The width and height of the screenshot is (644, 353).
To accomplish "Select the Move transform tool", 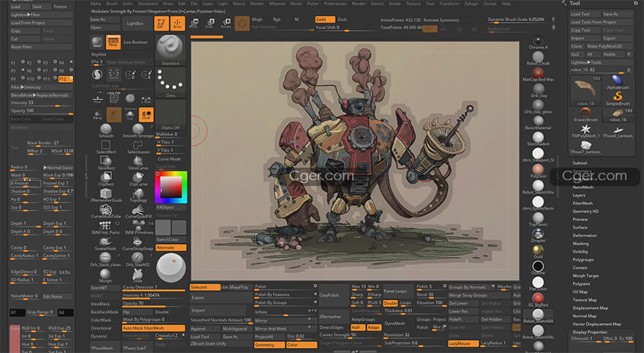I will coord(193,23).
